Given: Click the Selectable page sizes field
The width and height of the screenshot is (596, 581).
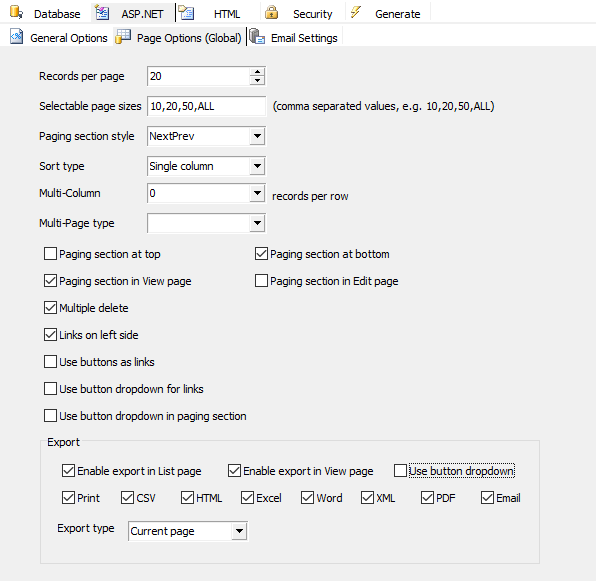Looking at the screenshot, I should [206, 106].
